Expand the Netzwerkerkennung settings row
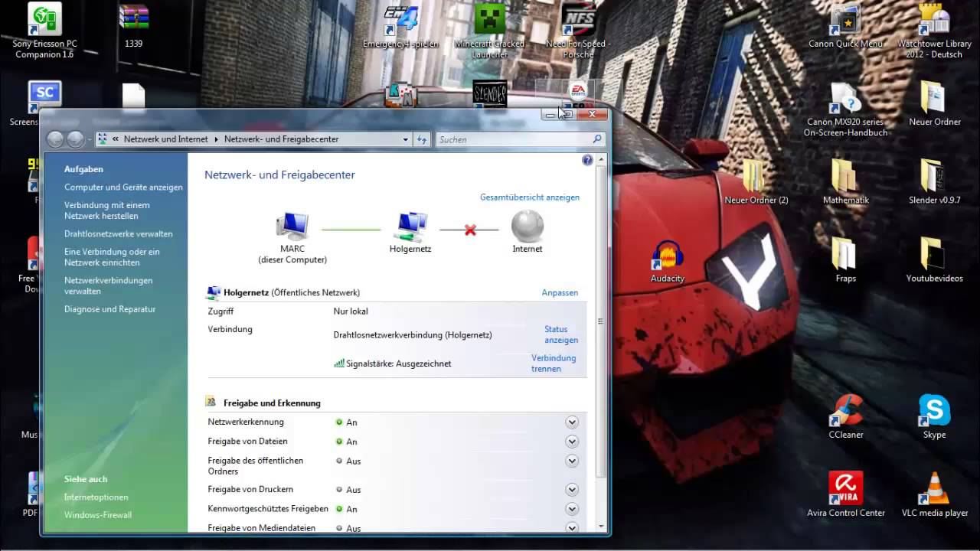The height and width of the screenshot is (551, 980). click(571, 422)
